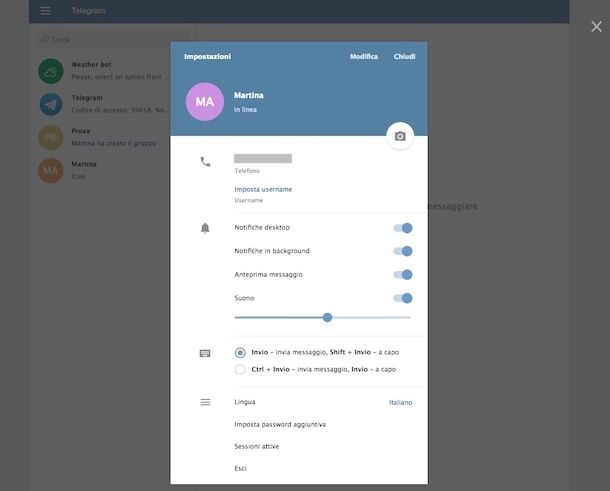Click 'Martina ha creato il gruppo' preview

pyautogui.click(x=114, y=144)
